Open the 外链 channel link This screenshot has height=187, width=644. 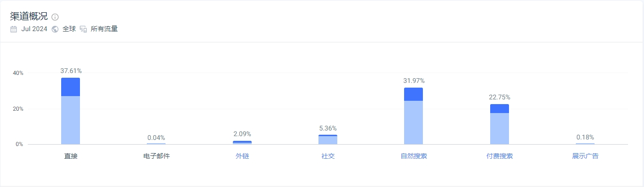point(242,156)
